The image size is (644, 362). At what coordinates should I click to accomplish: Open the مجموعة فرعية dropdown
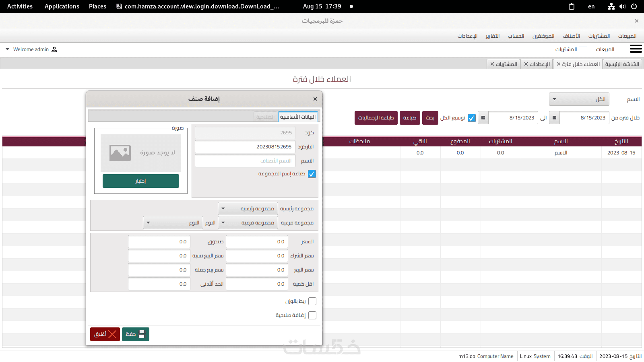[x=248, y=223]
